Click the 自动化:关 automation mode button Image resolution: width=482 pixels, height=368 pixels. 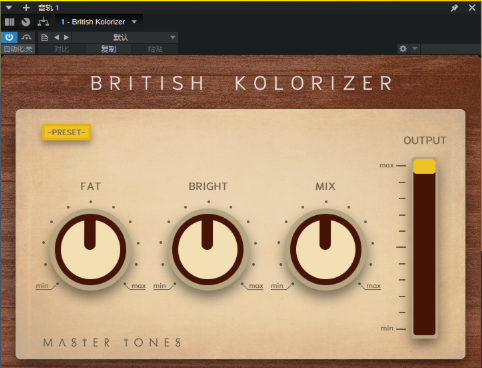(x=18, y=49)
